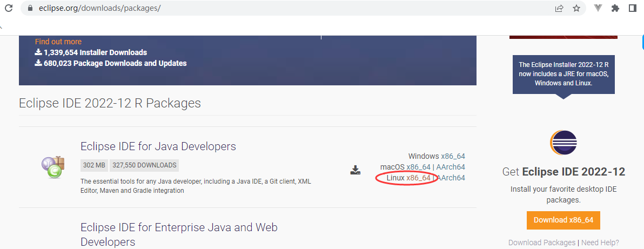
Task: Open the V-shaped browser extension icon
Action: click(599, 8)
